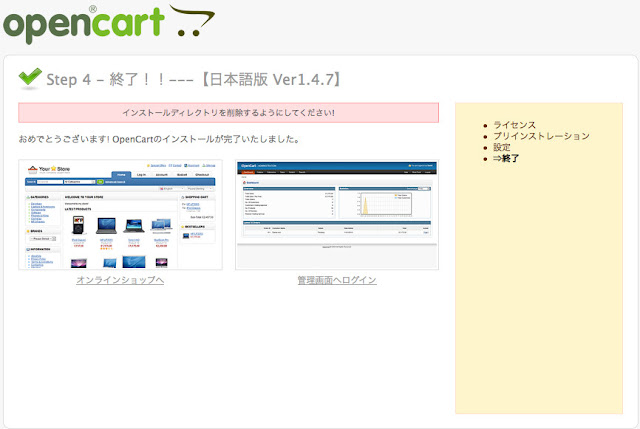Select プリインストレーション in the steps list
640x429 pixels.
pyautogui.click(x=541, y=136)
